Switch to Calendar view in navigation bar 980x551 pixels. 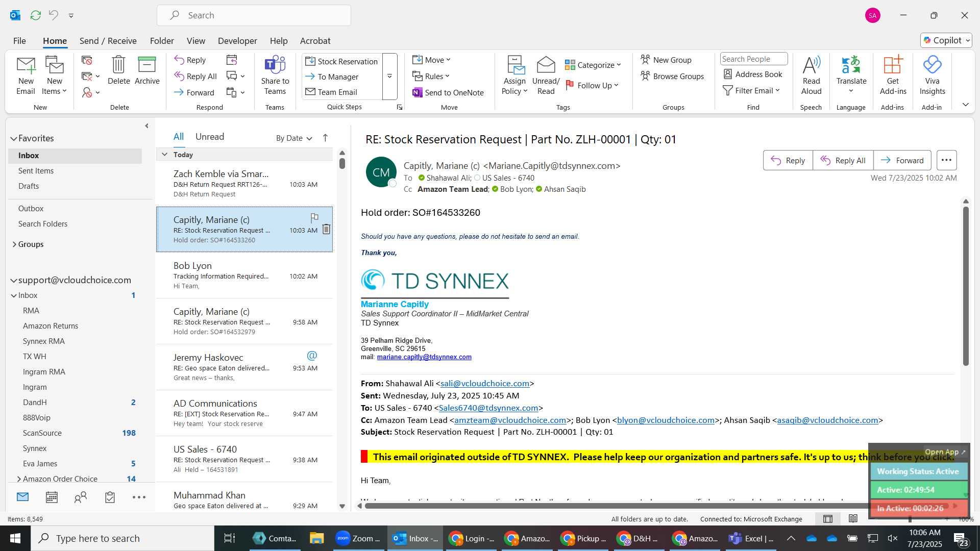52,497
